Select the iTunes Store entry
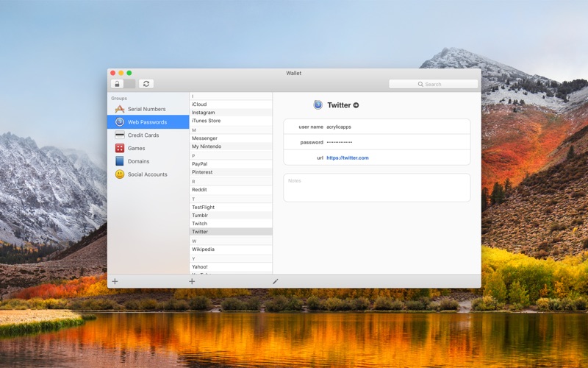The image size is (588, 368). pyautogui.click(x=231, y=121)
